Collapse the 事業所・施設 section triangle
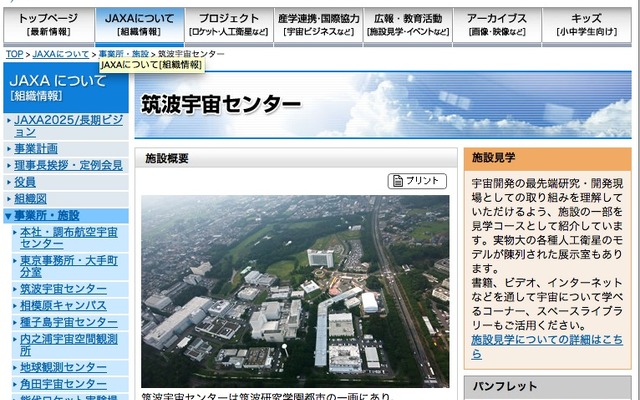The image size is (640, 400). 8,216
